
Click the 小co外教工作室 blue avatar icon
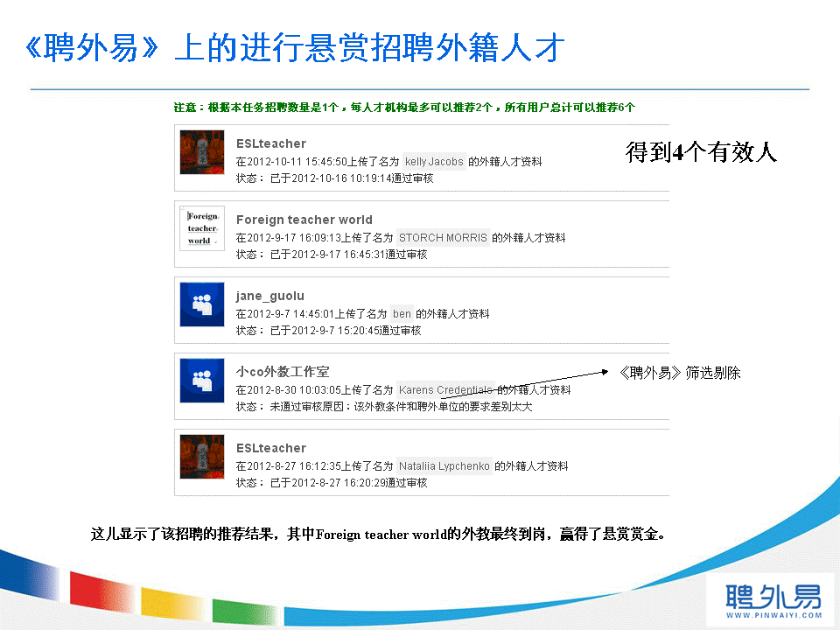pyautogui.click(x=202, y=381)
